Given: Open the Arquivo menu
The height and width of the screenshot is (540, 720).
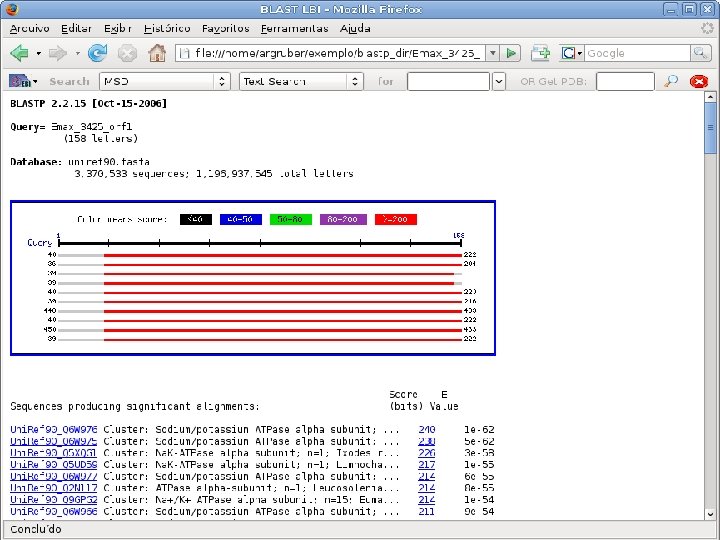Looking at the screenshot, I should coord(30,29).
